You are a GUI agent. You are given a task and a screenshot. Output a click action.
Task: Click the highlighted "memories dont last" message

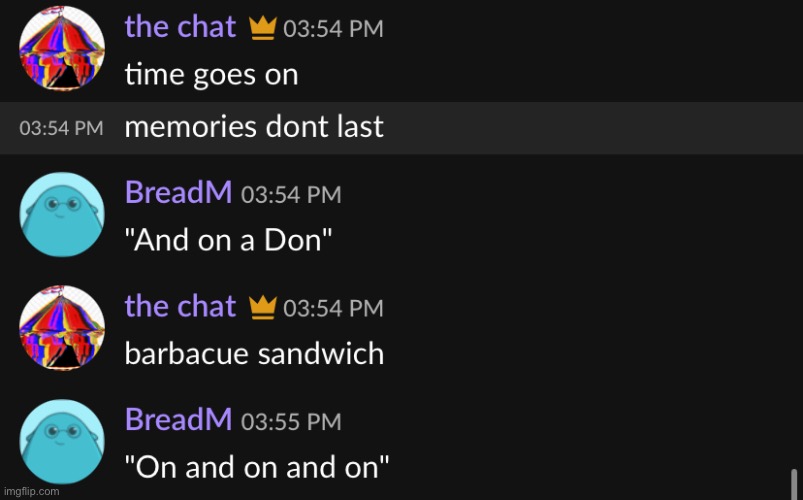(254, 128)
